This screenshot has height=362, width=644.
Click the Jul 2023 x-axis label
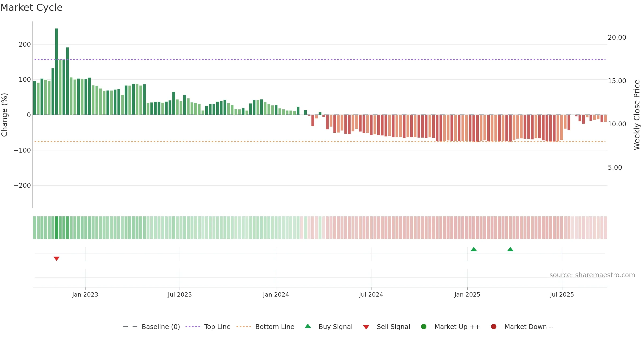180,295
